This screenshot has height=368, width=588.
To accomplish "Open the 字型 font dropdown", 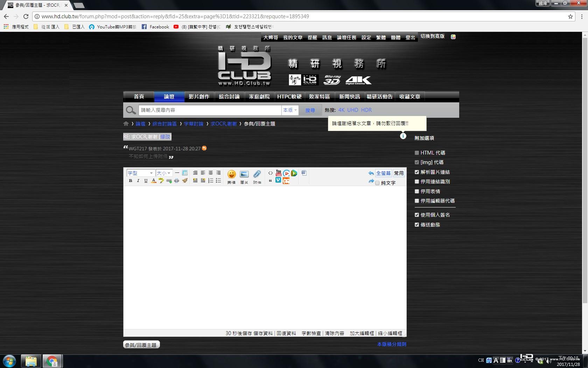I will coord(140,173).
